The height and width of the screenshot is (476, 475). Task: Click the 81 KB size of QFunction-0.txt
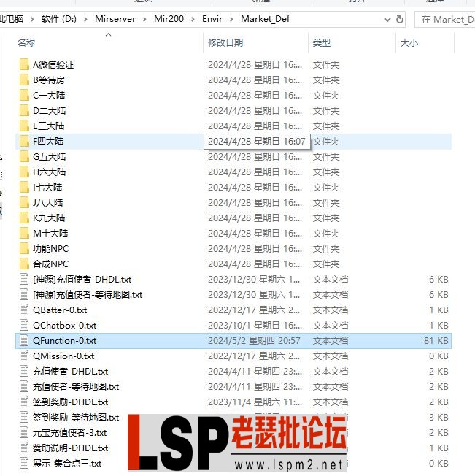tap(436, 341)
